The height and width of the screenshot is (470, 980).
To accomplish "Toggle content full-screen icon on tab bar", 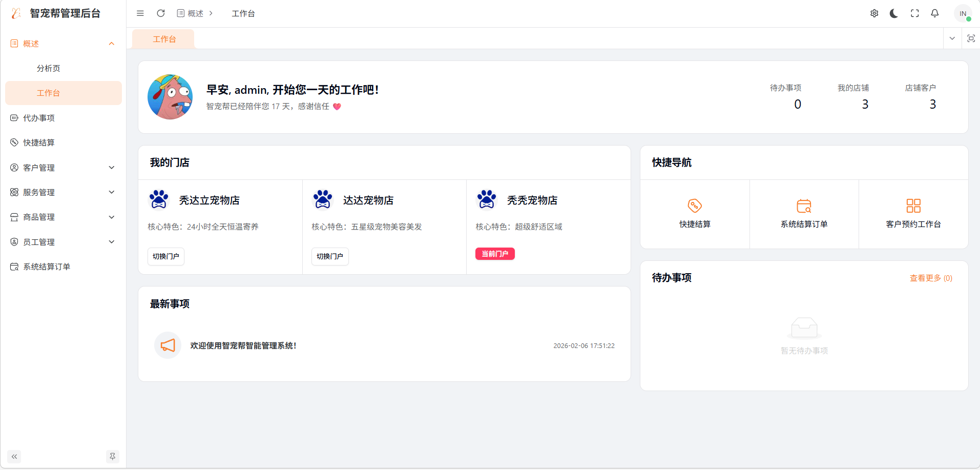I will pos(971,38).
